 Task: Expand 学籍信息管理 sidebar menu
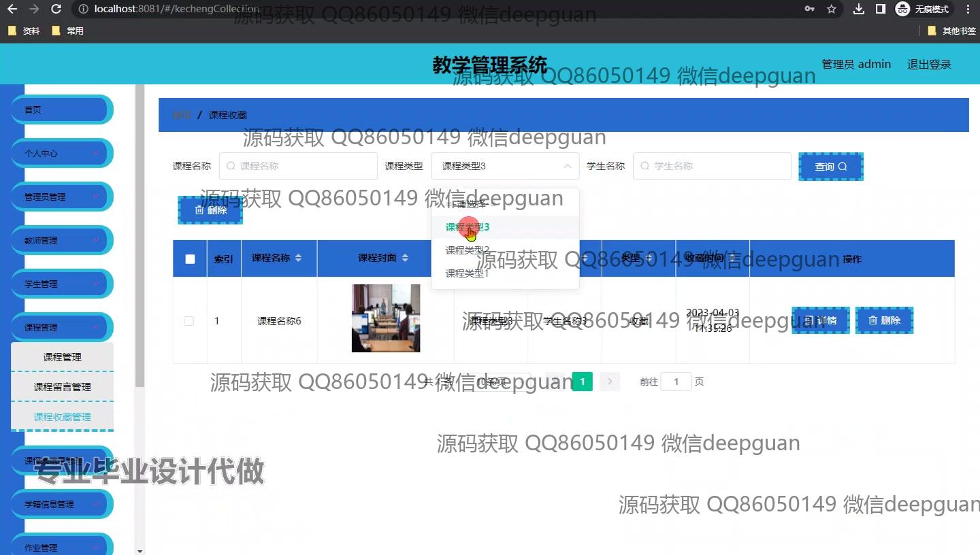coord(61,504)
